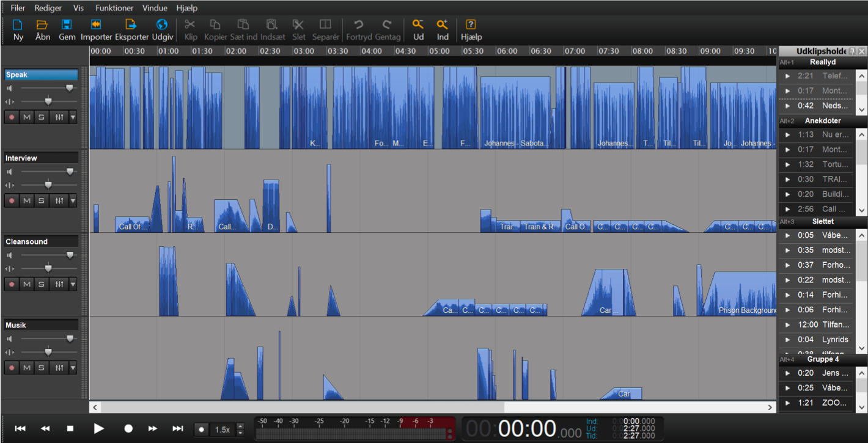Click the Udgiv globe icon
The width and height of the screenshot is (868, 443).
pos(162,25)
